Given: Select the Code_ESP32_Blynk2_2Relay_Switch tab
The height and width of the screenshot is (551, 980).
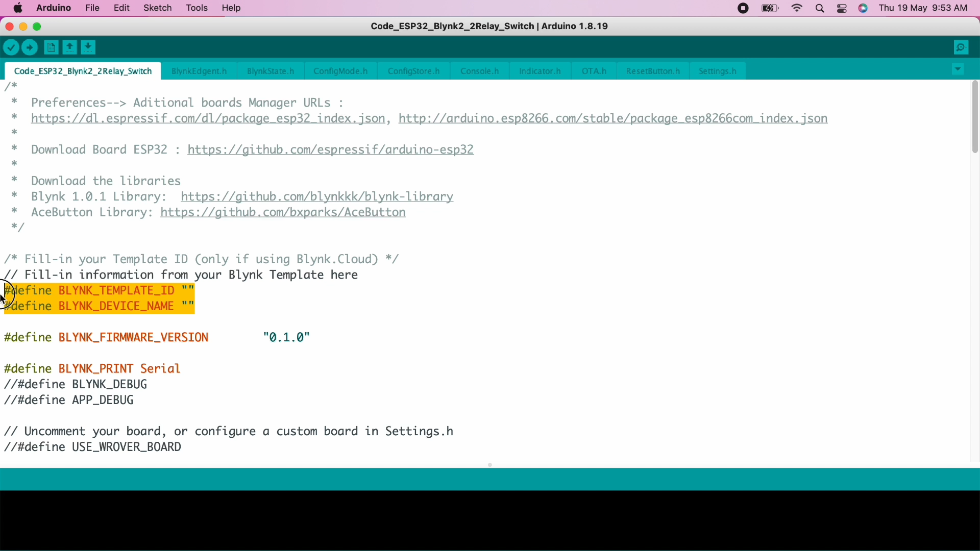Looking at the screenshot, I should 83,71.
